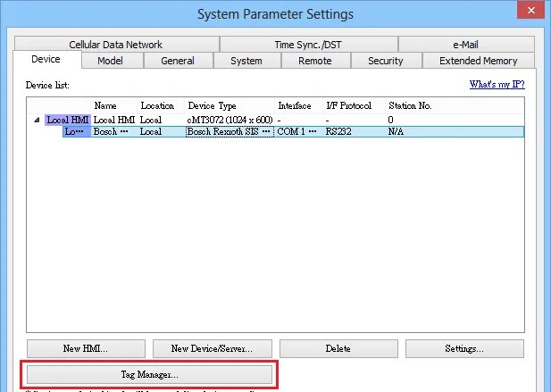Click the Delete button

(338, 348)
